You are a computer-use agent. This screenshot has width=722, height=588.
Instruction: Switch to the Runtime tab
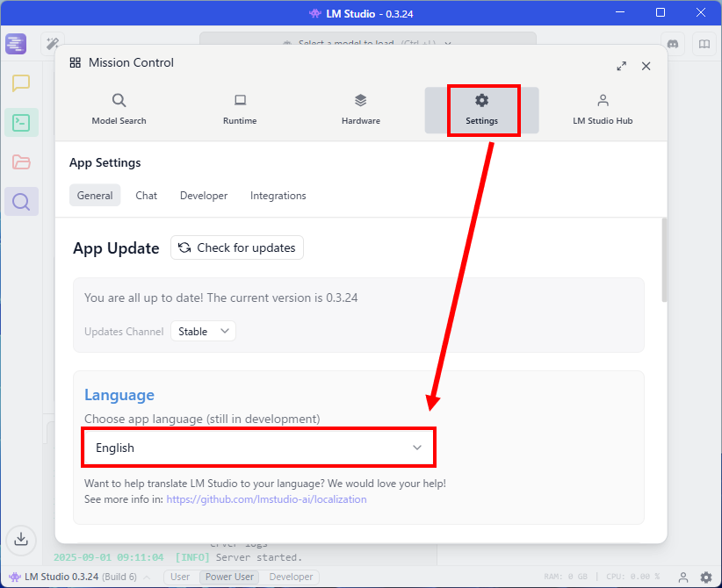point(240,111)
